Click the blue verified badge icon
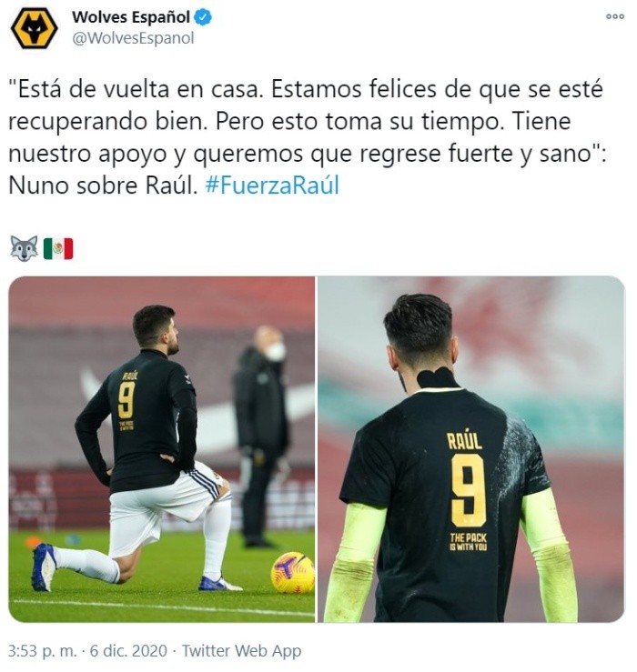Viewport: 637px width, 672px height. coord(203,17)
